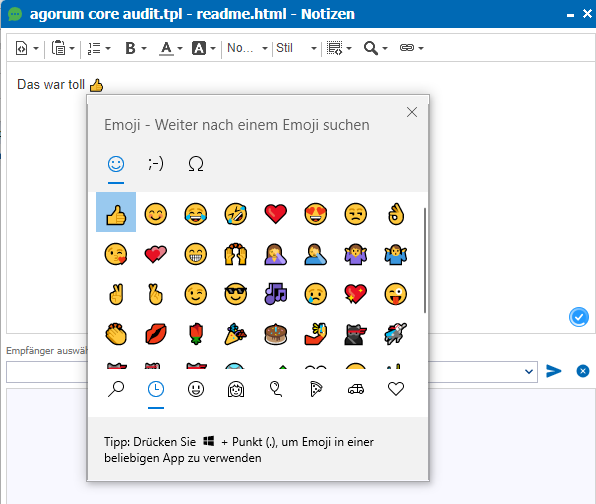Click the link chain icon in toolbar

pos(407,48)
